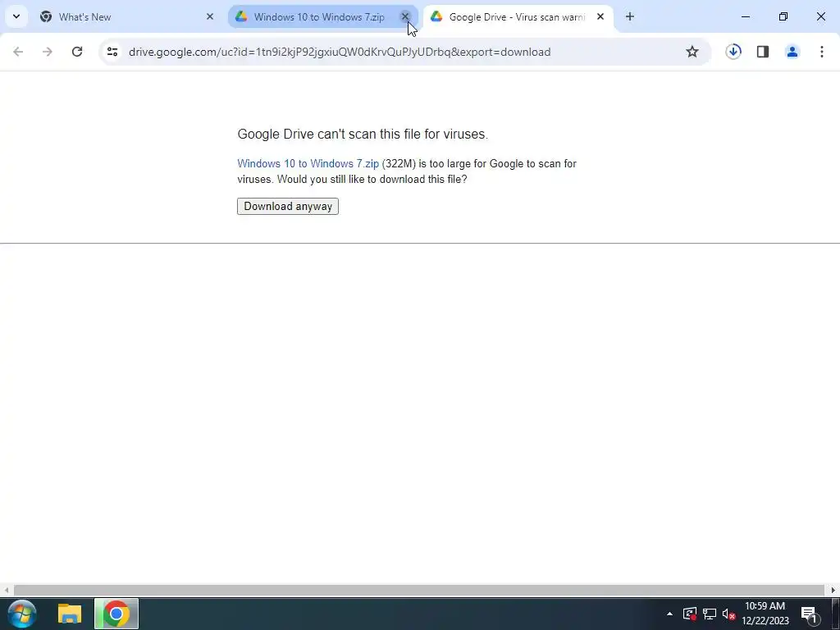Click the scrollbar right arrow

[833, 590]
